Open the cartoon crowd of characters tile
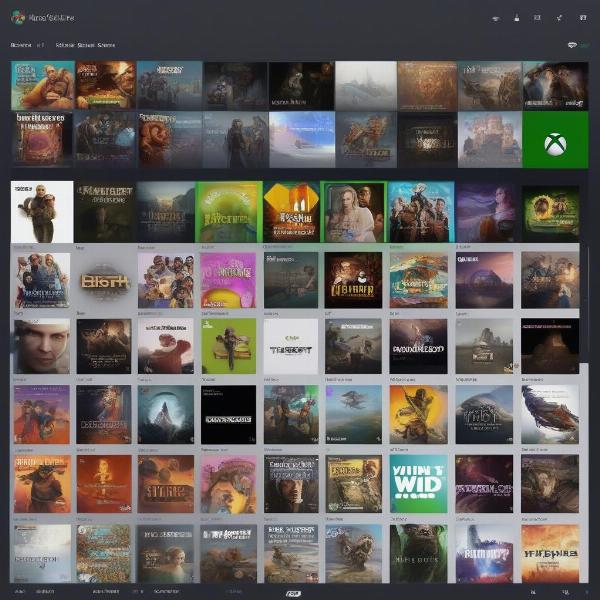 click(x=166, y=280)
